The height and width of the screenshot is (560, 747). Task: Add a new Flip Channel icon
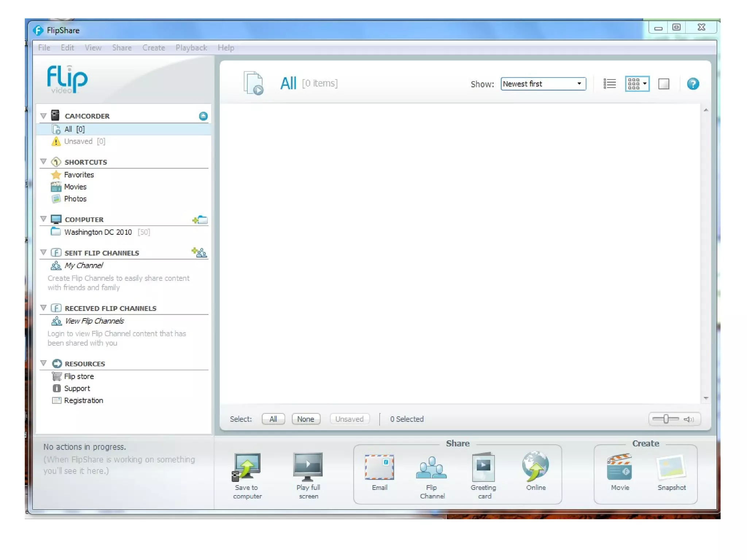click(x=200, y=252)
